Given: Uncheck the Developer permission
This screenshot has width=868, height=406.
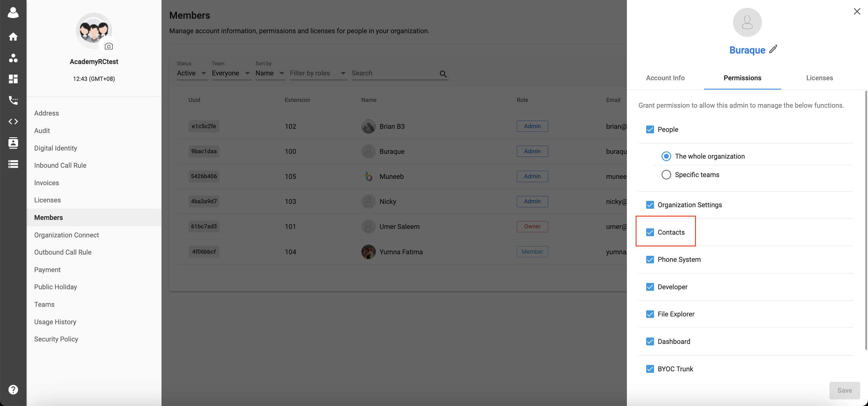Looking at the screenshot, I should (x=650, y=287).
